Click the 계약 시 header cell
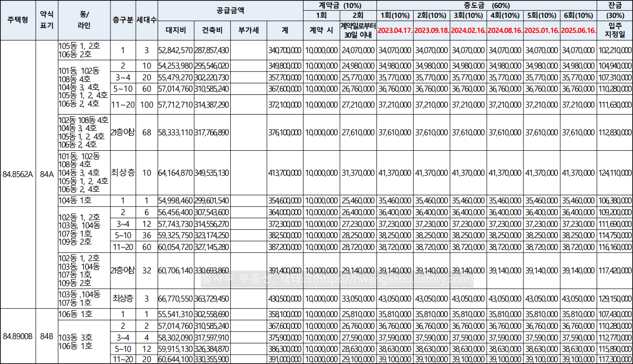The height and width of the screenshot is (364, 633). pos(321,31)
